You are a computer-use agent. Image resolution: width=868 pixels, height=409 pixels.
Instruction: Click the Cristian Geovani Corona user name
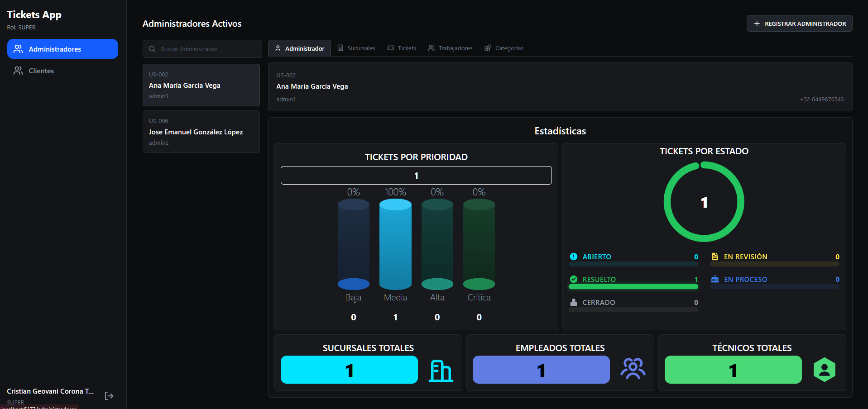point(50,391)
